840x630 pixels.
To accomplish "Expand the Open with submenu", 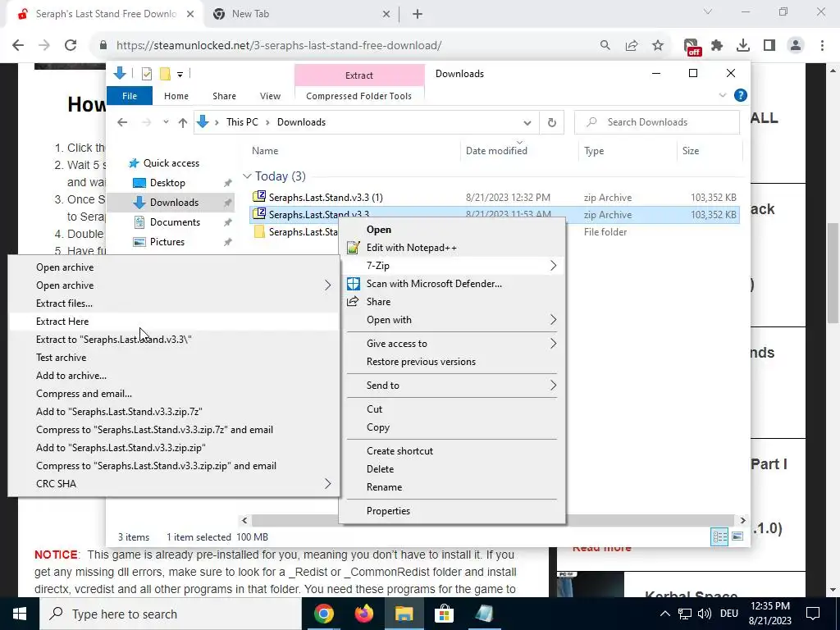I will [x=452, y=320].
